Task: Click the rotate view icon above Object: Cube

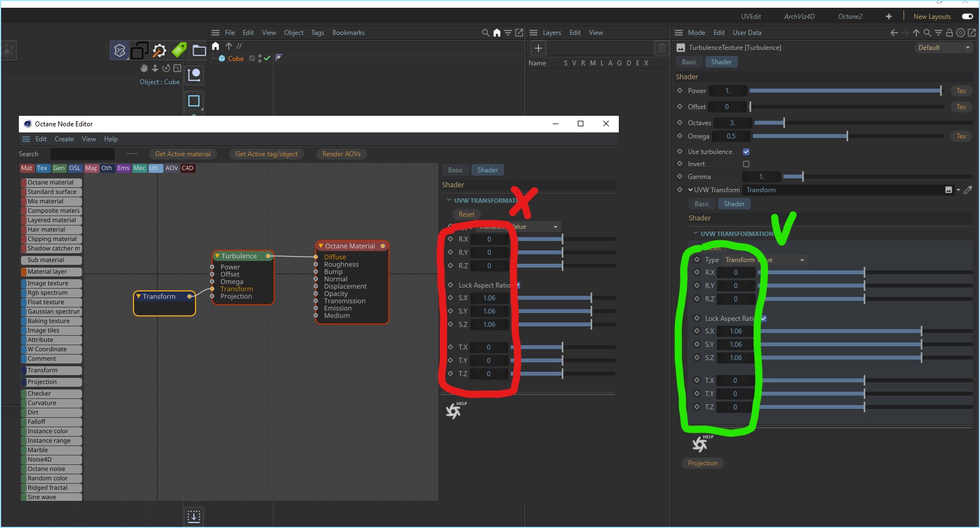Action: pyautogui.click(x=166, y=68)
